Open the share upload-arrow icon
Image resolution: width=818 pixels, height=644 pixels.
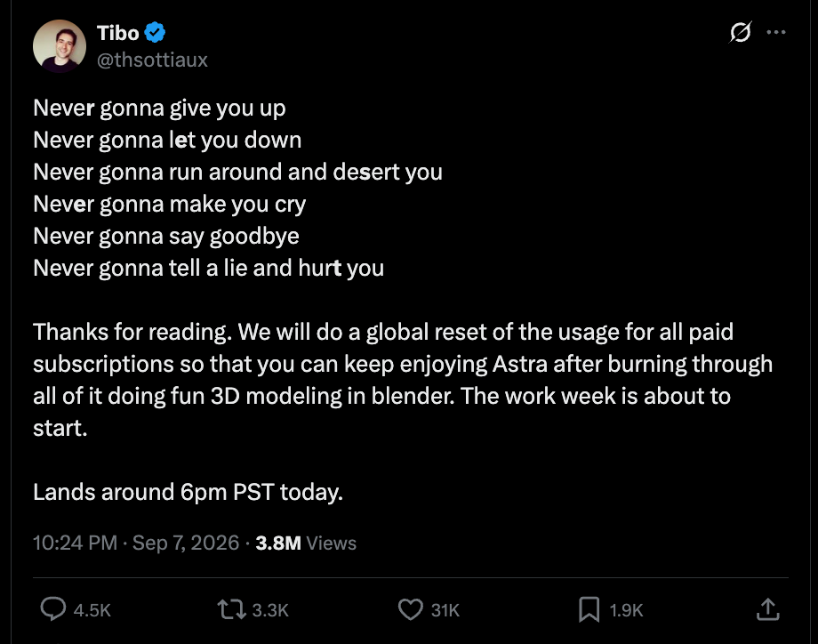pos(768,609)
